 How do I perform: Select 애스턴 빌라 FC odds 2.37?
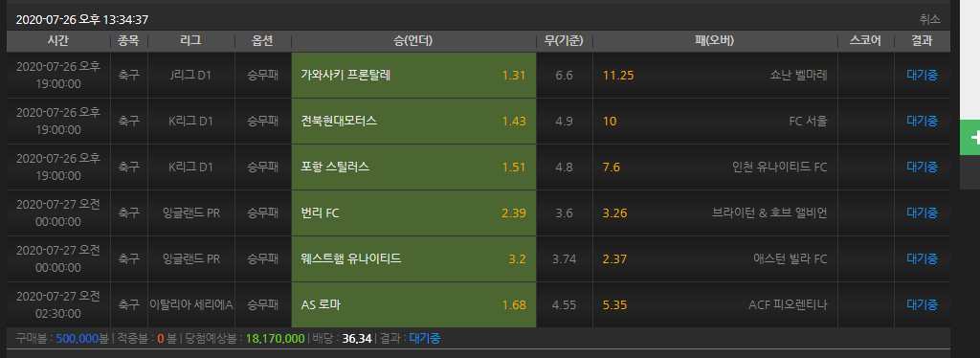(715, 258)
